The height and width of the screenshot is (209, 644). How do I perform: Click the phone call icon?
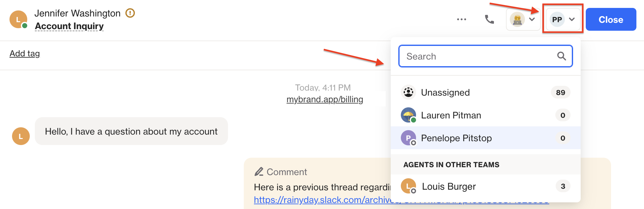(x=489, y=19)
